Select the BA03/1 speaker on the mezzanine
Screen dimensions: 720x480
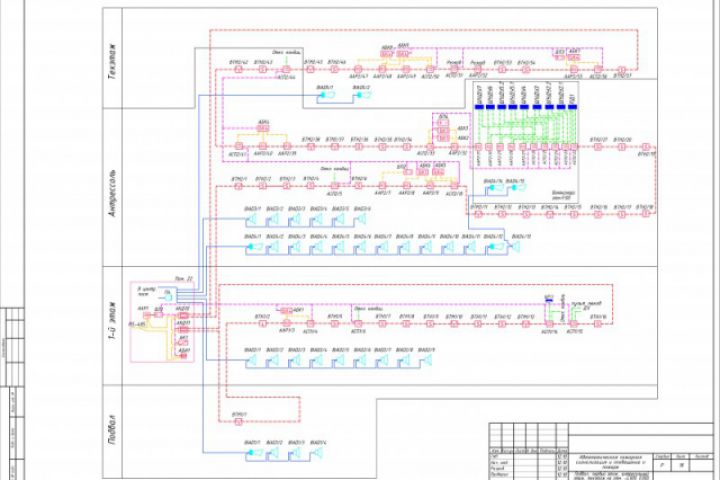252,220
